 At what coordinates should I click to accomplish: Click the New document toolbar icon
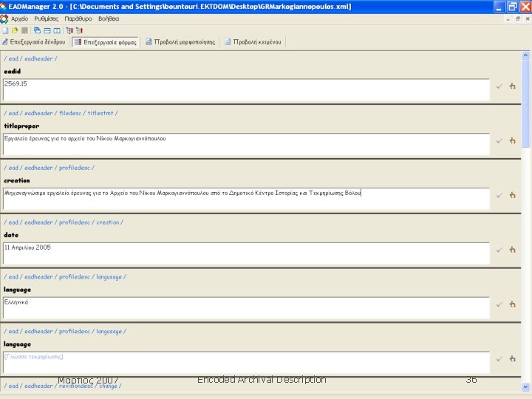(5, 30)
